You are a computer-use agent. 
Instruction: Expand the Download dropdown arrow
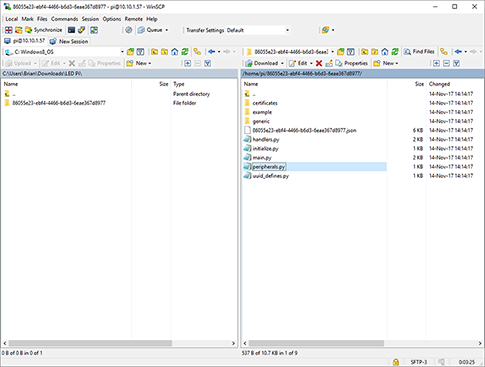282,63
